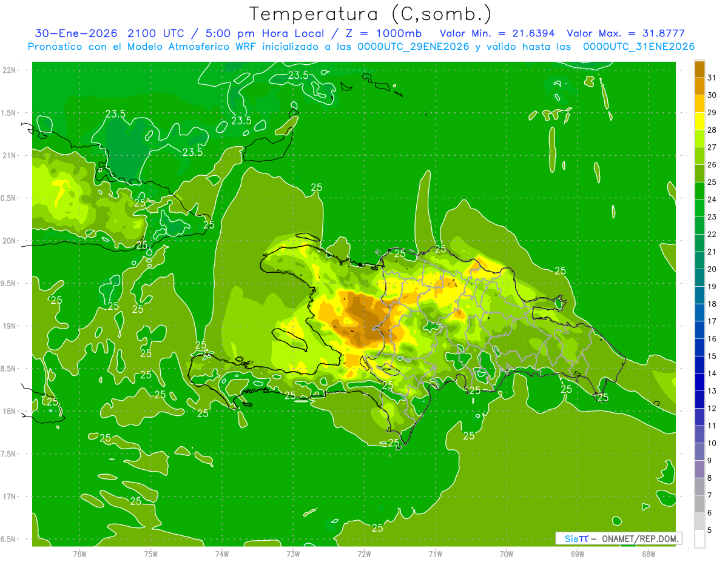
Task: Click the '0000UTC_29ENE2026' initialization time
Action: tap(413, 47)
